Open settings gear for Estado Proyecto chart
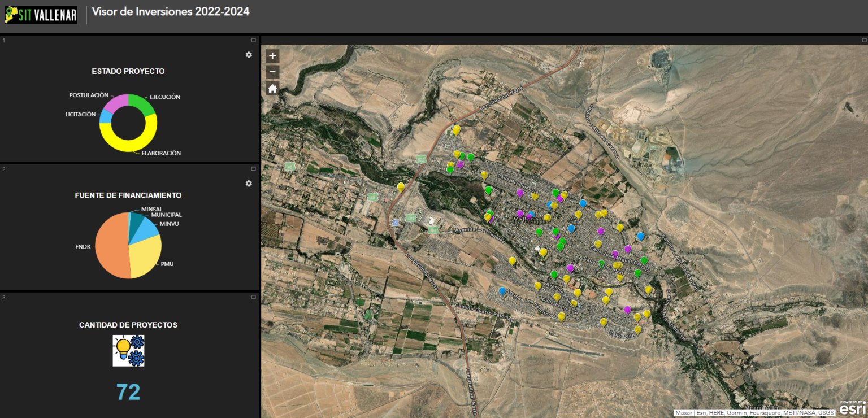 click(x=249, y=55)
